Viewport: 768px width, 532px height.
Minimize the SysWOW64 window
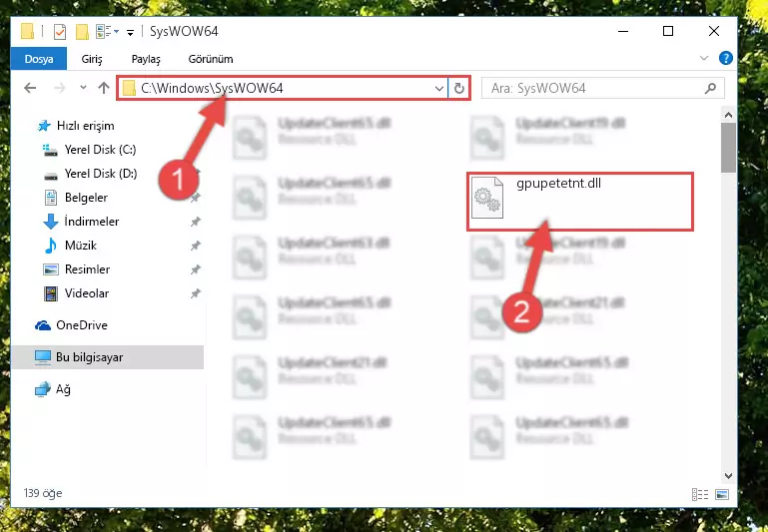tap(623, 31)
